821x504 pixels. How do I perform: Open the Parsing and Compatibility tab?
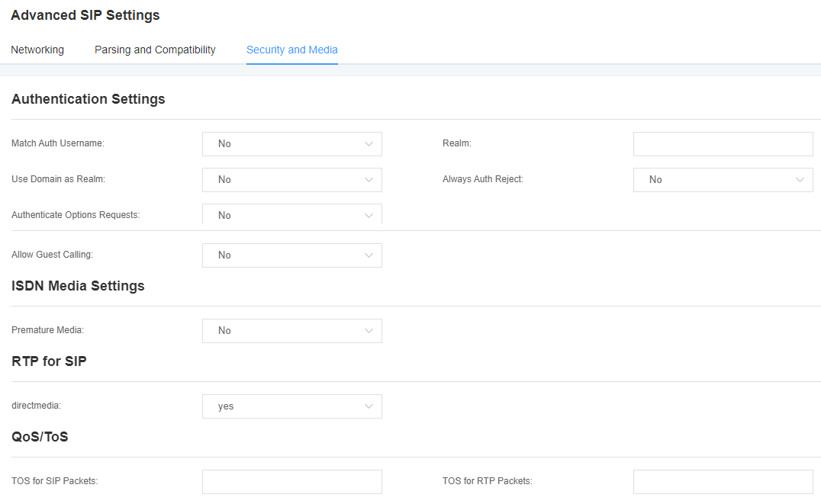(x=155, y=50)
